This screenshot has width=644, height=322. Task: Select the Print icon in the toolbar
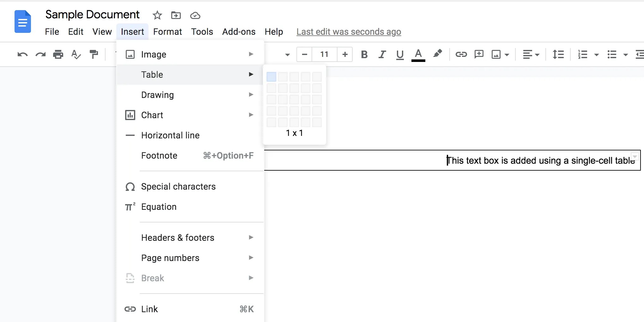[x=58, y=54]
